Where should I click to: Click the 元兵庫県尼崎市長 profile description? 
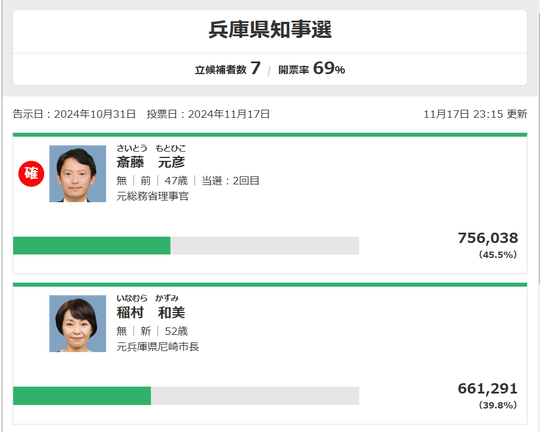point(158,347)
